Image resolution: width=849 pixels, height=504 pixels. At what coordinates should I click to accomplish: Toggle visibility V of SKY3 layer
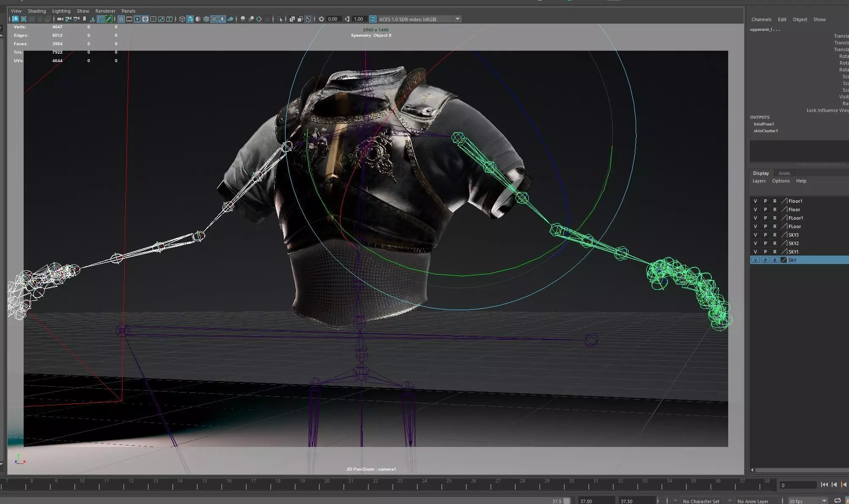click(755, 235)
